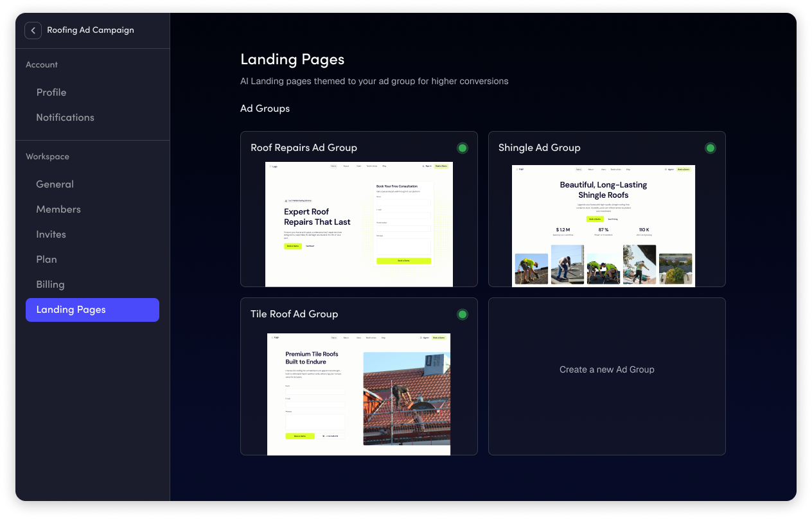Open Billing settings

pos(50,284)
